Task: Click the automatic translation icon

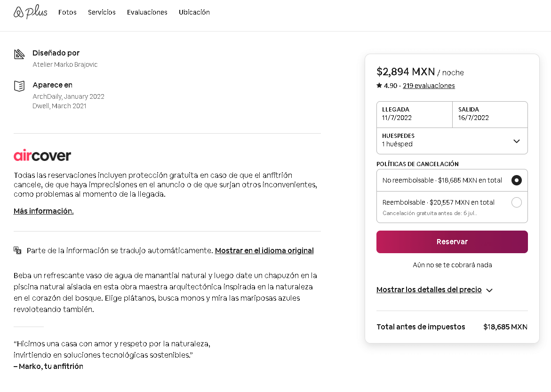Action: coord(18,250)
